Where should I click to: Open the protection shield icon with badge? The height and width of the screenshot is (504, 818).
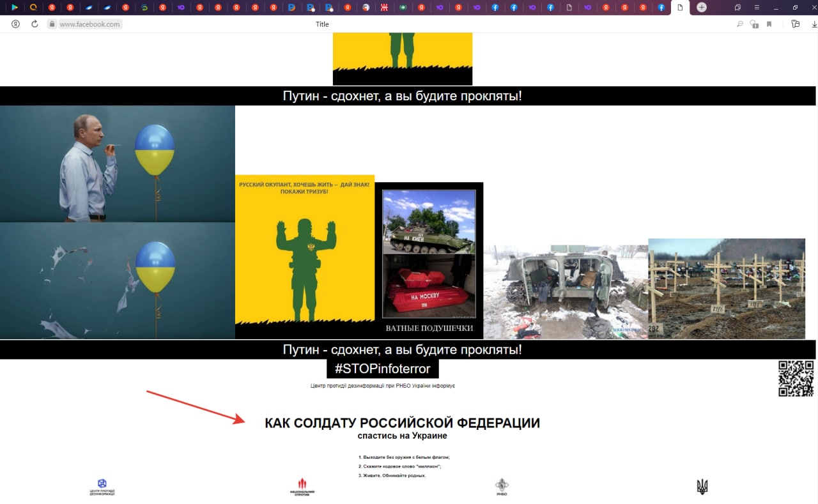(x=755, y=24)
